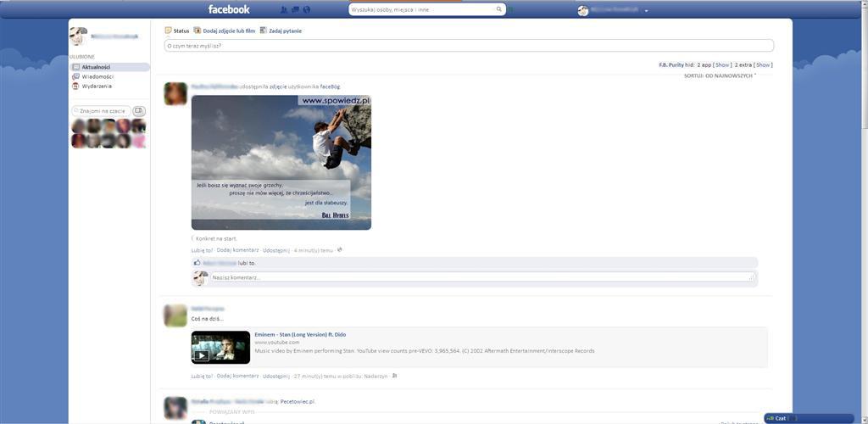
Task: Click the friends audience icon after 'Nadarzyn'
Action: (x=395, y=376)
